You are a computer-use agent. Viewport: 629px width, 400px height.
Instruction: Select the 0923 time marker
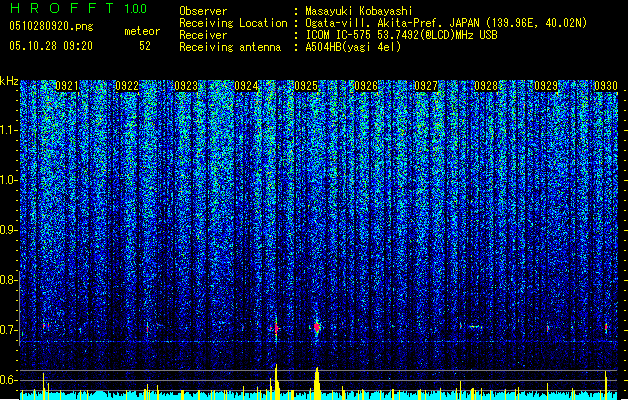(x=187, y=86)
